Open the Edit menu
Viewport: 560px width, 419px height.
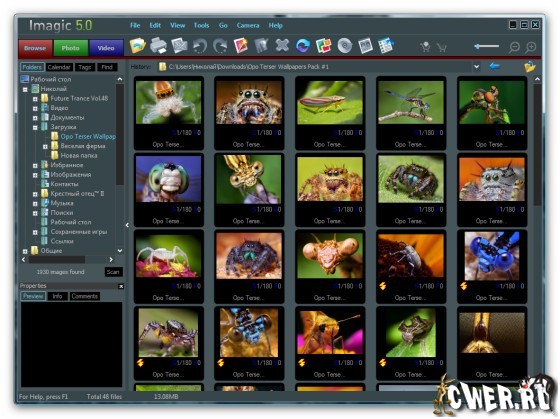tap(155, 25)
